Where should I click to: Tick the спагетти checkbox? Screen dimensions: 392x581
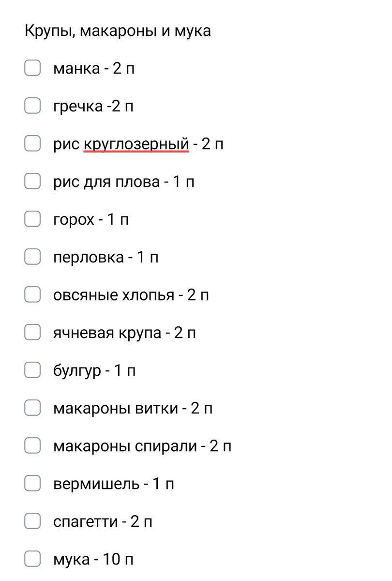pos(32,521)
